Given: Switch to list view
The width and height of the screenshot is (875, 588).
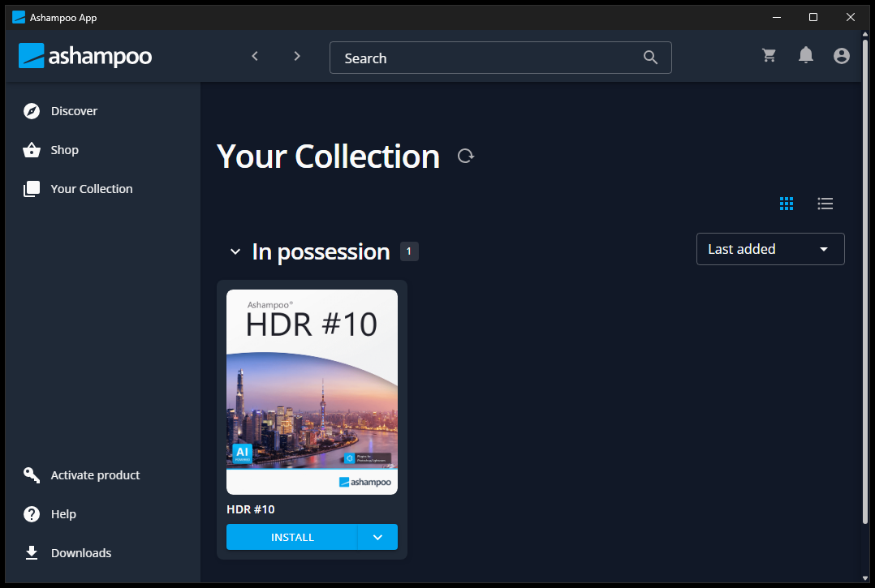Looking at the screenshot, I should coord(825,204).
